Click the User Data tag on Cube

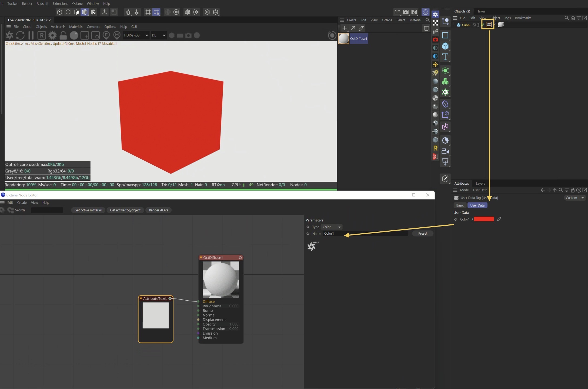pyautogui.click(x=489, y=25)
